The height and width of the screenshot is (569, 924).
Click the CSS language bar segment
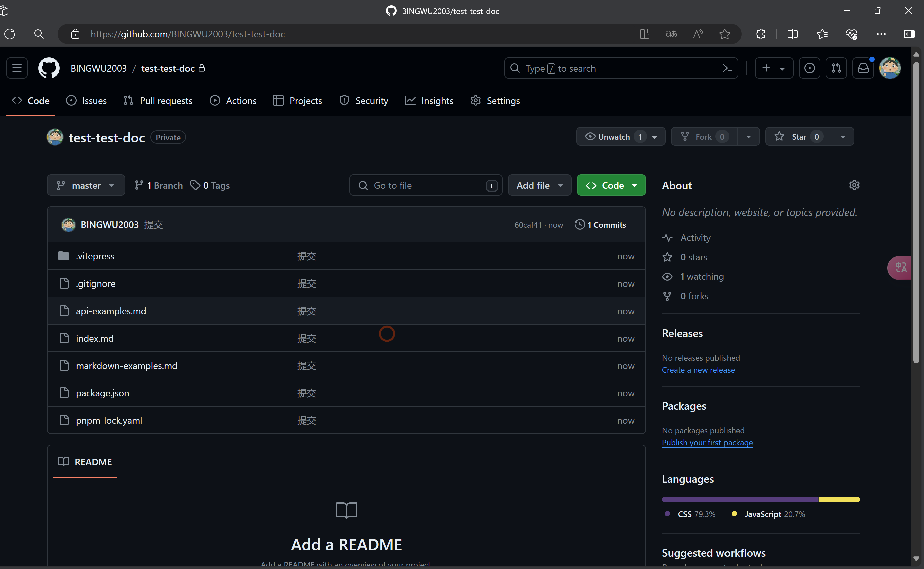pyautogui.click(x=740, y=500)
